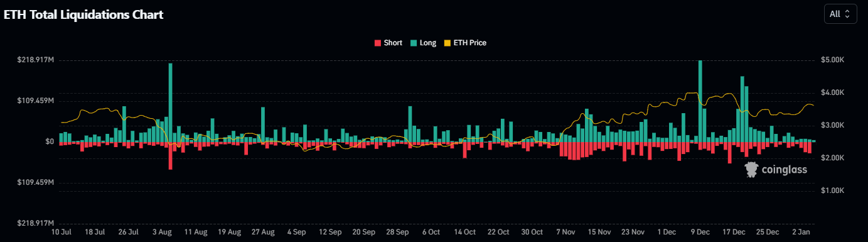Click the 3 Aug date label
The image size is (868, 242).
(x=162, y=232)
